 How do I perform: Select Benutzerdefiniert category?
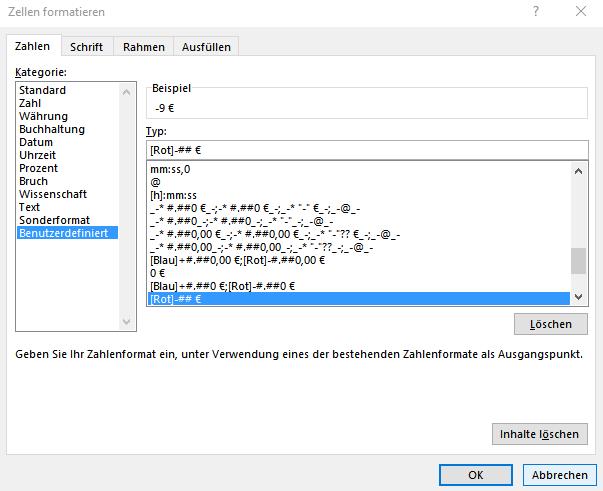pyautogui.click(x=67, y=233)
